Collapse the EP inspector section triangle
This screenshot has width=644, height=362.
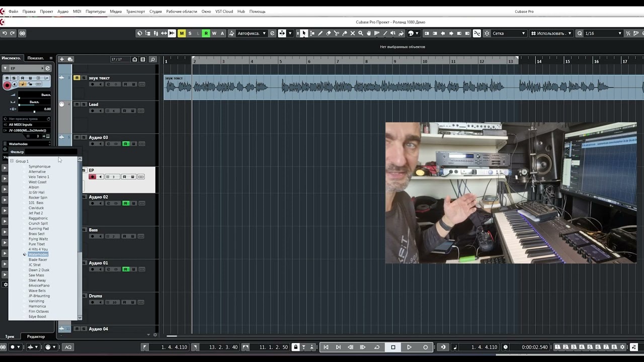coord(5,68)
